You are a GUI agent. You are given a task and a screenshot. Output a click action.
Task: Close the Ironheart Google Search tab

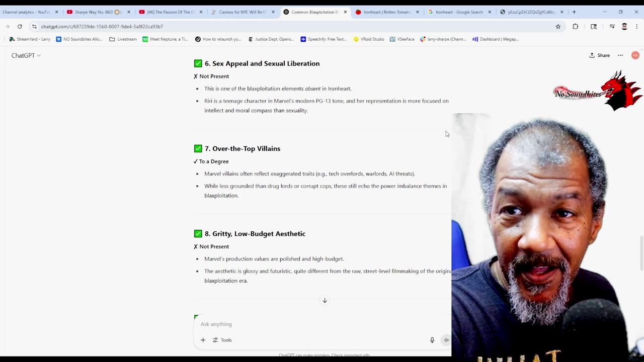(490, 12)
